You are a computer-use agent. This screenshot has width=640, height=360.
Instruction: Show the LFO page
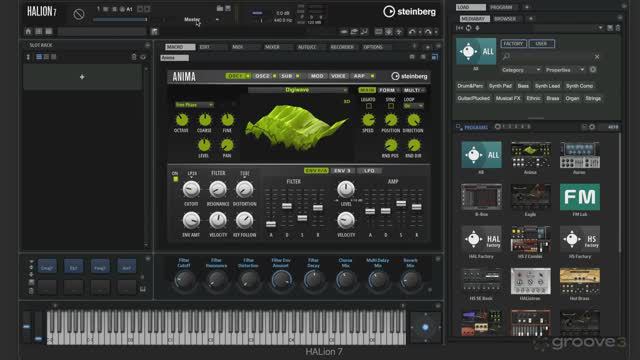(x=369, y=171)
